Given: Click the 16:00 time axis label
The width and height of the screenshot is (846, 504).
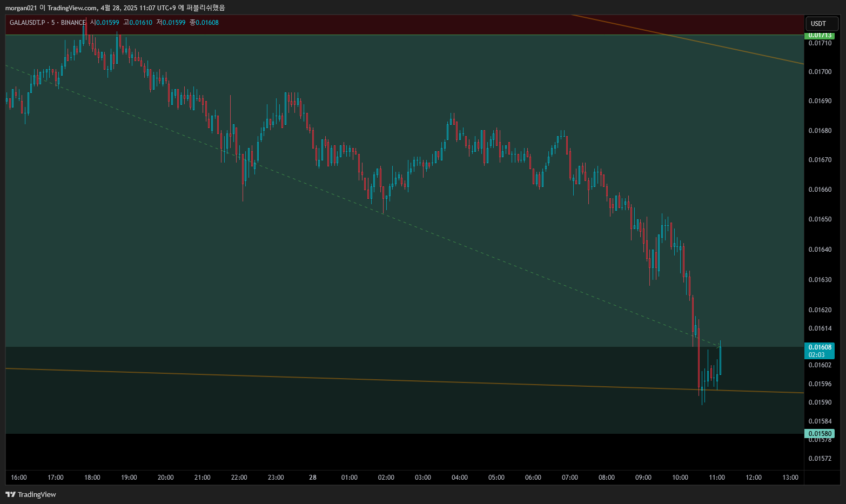Looking at the screenshot, I should pyautogui.click(x=19, y=478).
